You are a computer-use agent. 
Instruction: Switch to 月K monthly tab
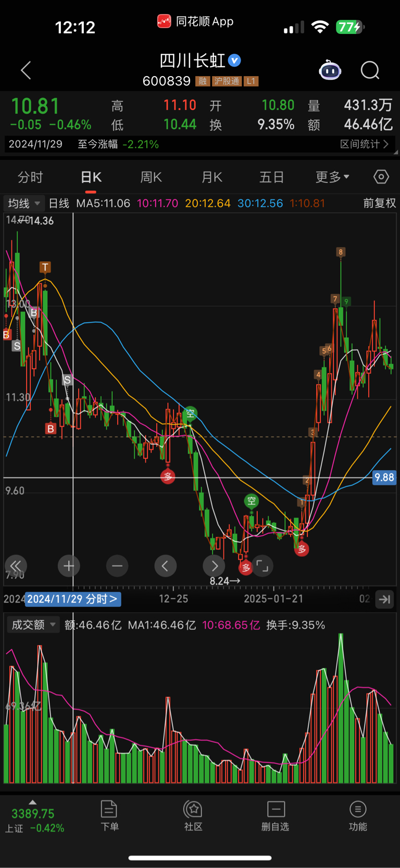(x=211, y=177)
